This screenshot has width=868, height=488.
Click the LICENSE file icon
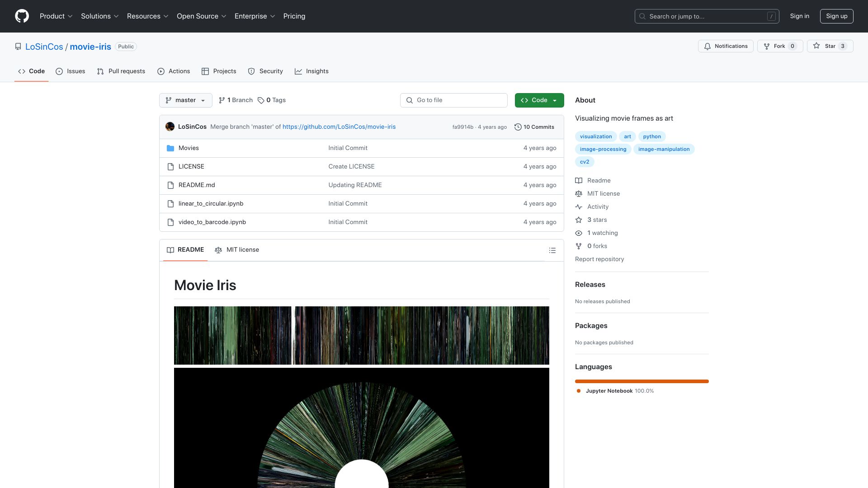point(170,167)
